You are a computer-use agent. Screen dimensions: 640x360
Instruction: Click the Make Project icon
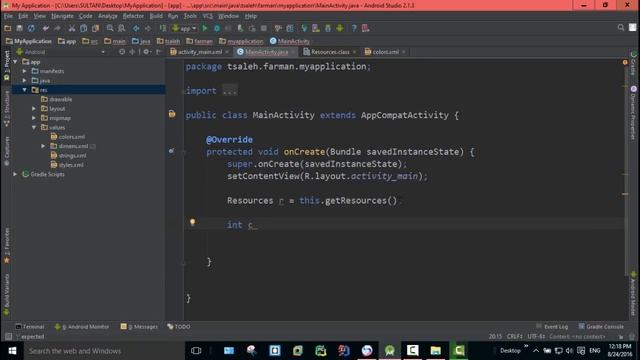pos(163,28)
